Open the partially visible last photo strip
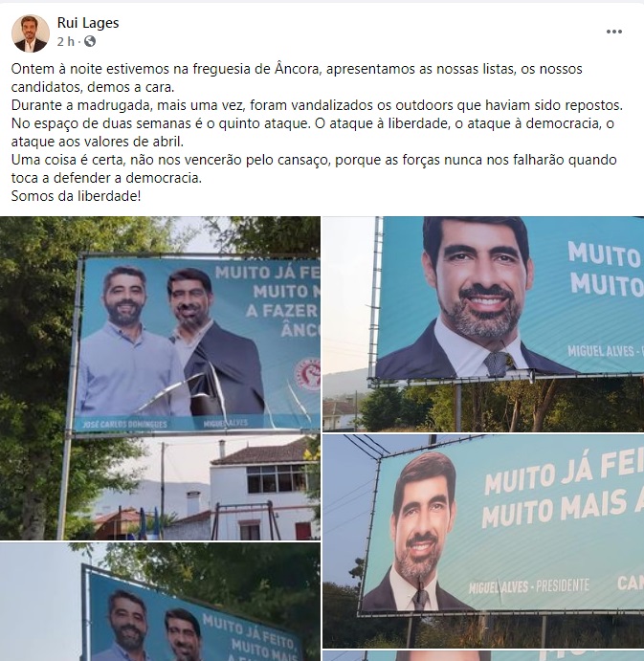 [x=483, y=656]
